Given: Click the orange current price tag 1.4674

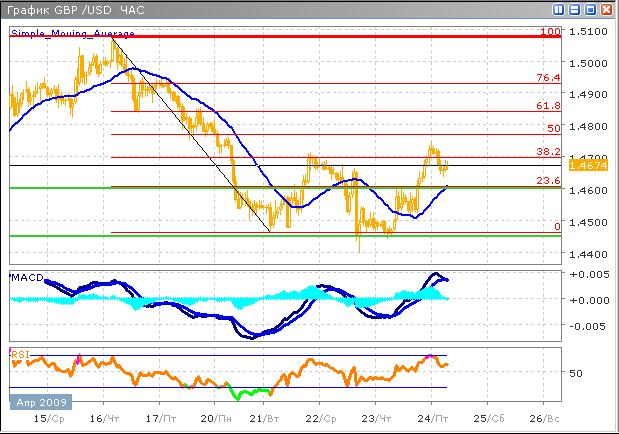Looking at the screenshot, I should pos(588,165).
